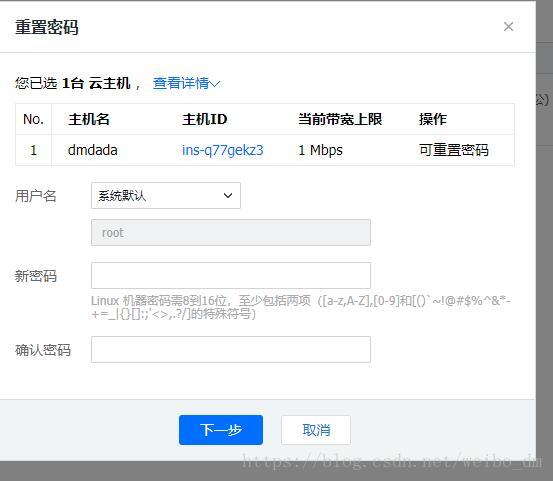Click the 新密码 field label
This screenshot has width=553, height=481.
click(36, 276)
